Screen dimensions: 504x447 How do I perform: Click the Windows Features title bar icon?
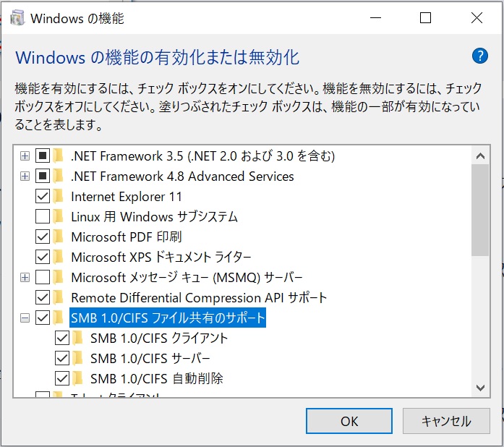point(17,18)
